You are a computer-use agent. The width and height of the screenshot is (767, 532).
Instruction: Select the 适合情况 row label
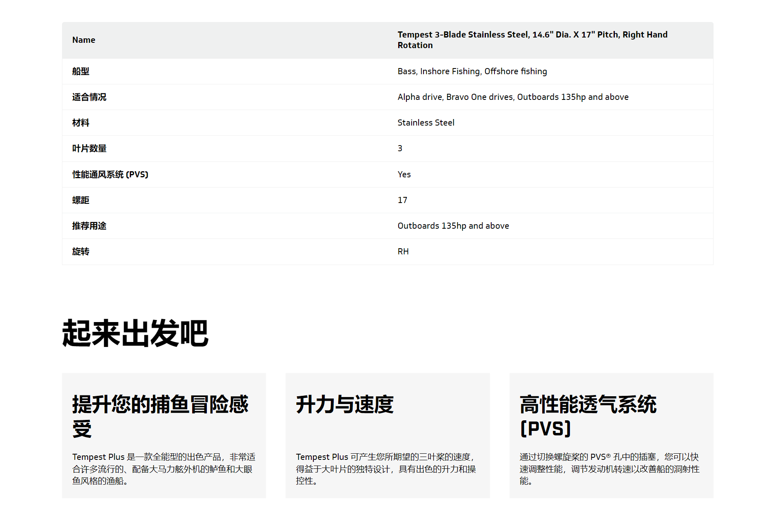pos(89,97)
